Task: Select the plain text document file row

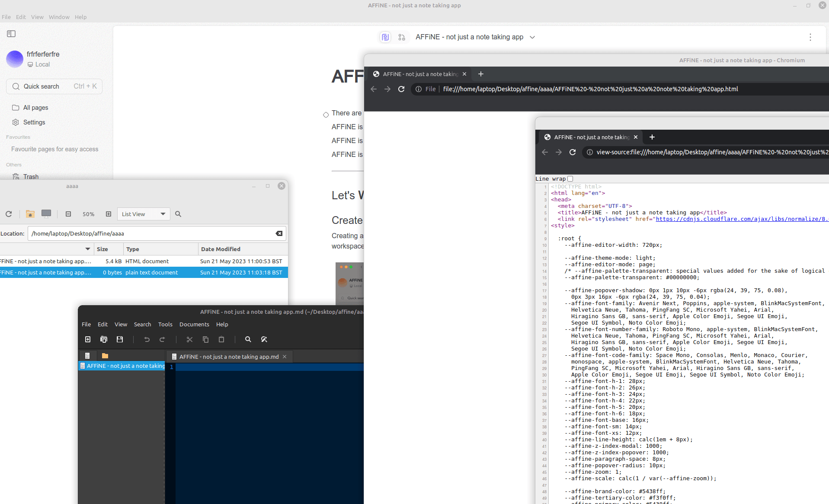Action: coord(144,272)
